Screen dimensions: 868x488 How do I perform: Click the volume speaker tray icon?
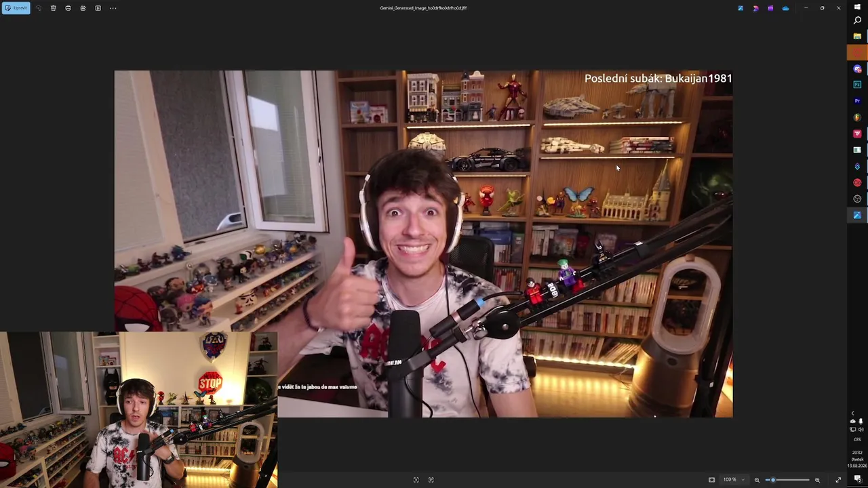[861, 429]
